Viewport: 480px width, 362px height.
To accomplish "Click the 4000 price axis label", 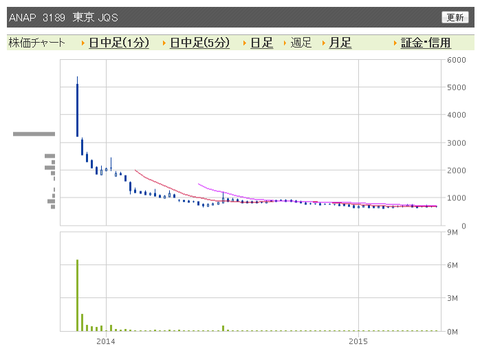I will coord(456,115).
